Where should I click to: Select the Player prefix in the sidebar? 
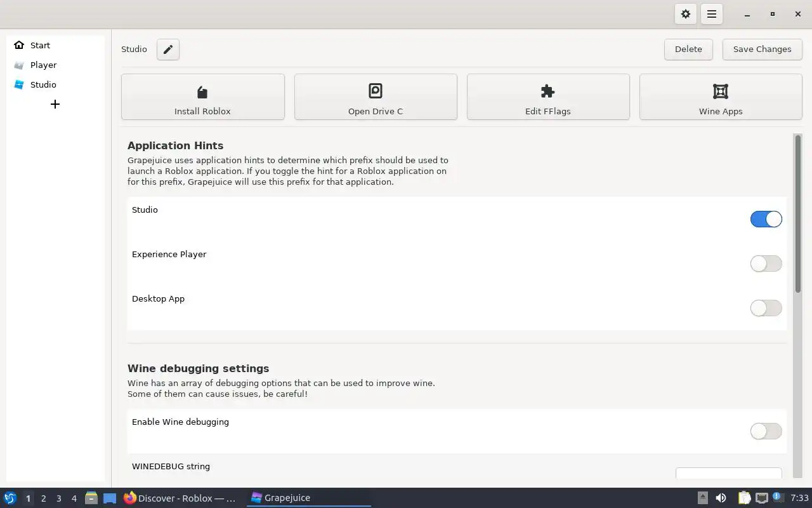tap(56, 65)
